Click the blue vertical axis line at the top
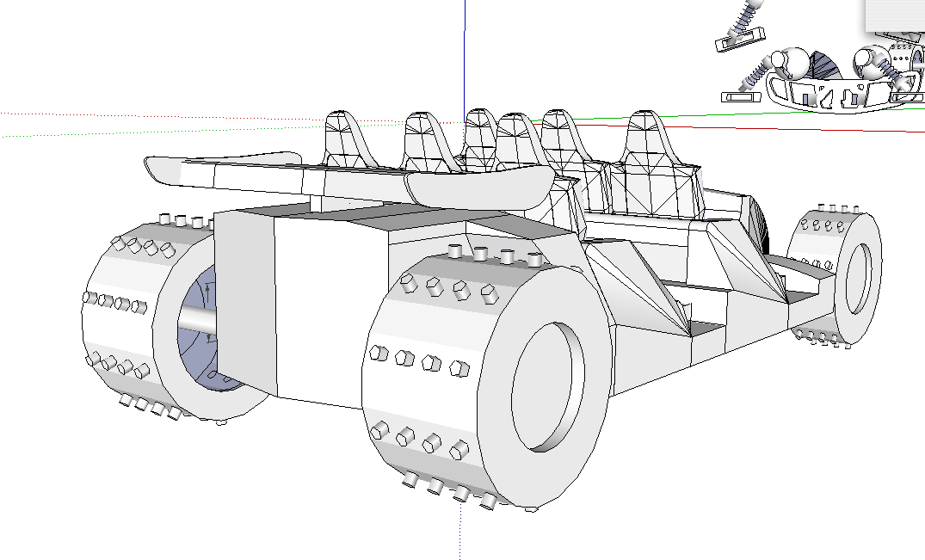Image resolution: width=925 pixels, height=560 pixels. click(x=465, y=52)
